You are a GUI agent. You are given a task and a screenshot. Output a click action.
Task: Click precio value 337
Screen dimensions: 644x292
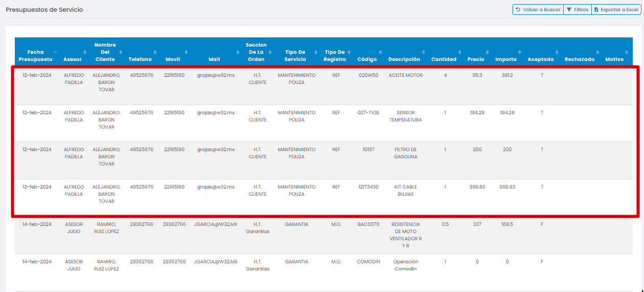477,224
